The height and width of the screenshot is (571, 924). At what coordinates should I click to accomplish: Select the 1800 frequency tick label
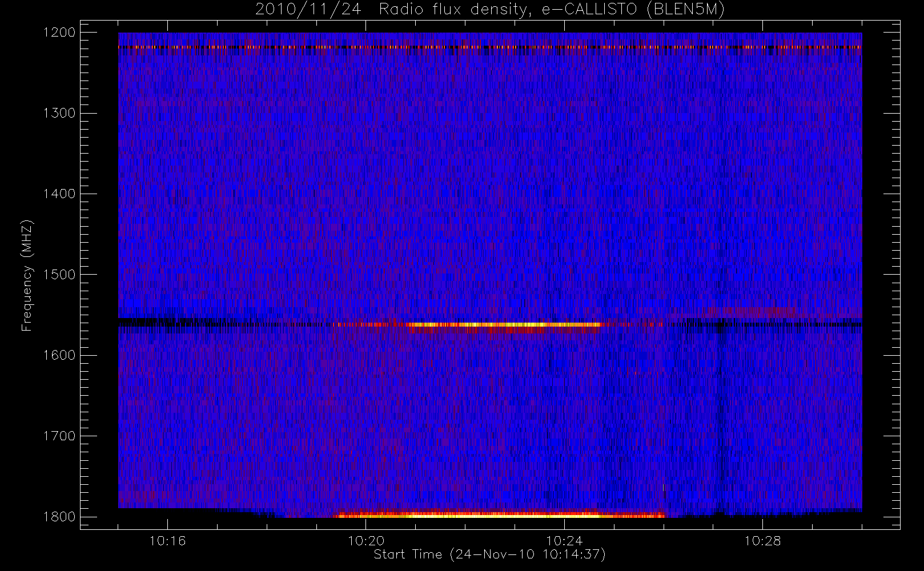[59, 517]
